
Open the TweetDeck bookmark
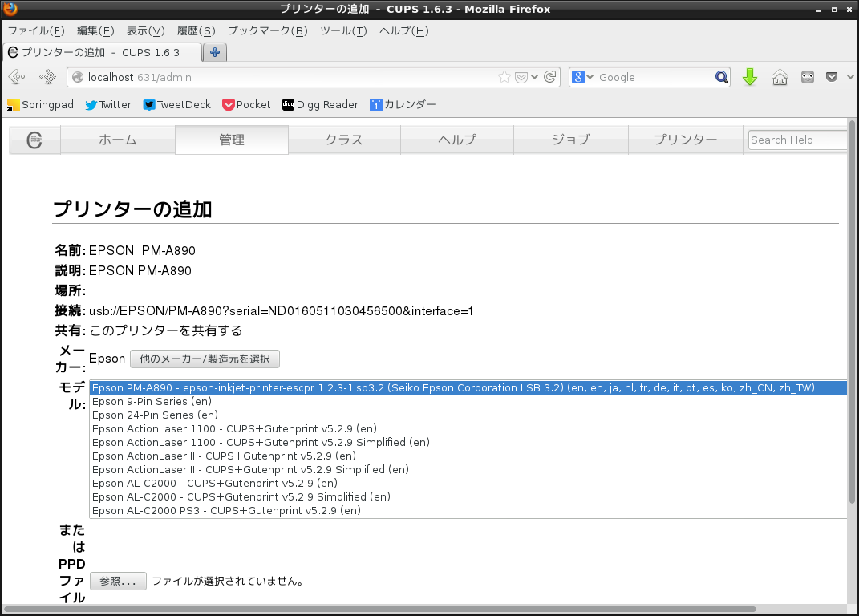(177, 105)
